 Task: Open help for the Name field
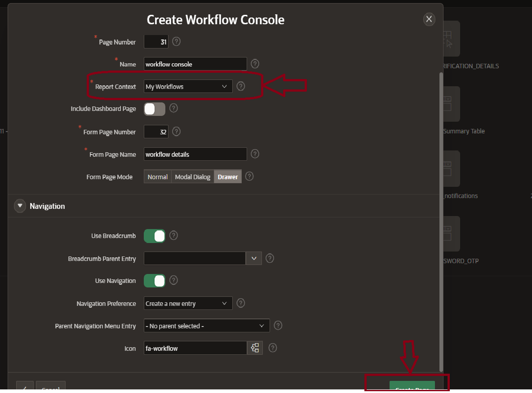click(255, 64)
